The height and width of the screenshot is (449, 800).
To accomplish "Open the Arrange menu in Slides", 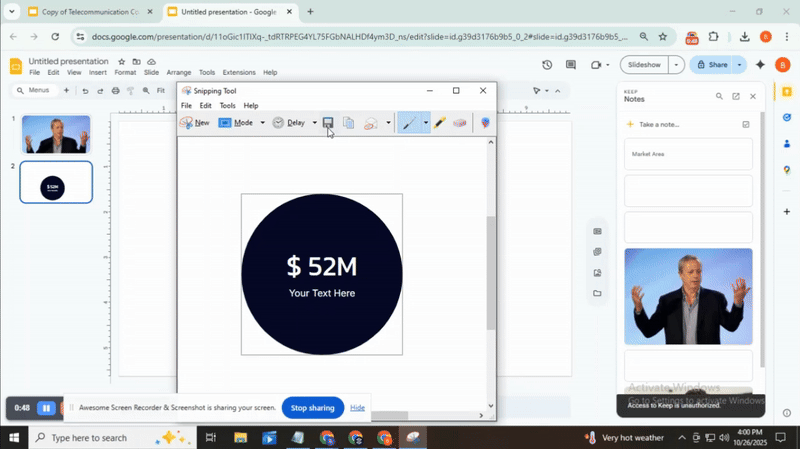I will point(179,73).
